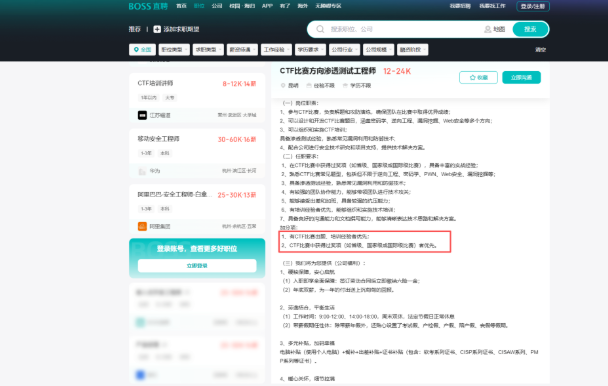Click the experience briefcase icon below job title
Screen dimensions: 608x386
coord(309,86)
